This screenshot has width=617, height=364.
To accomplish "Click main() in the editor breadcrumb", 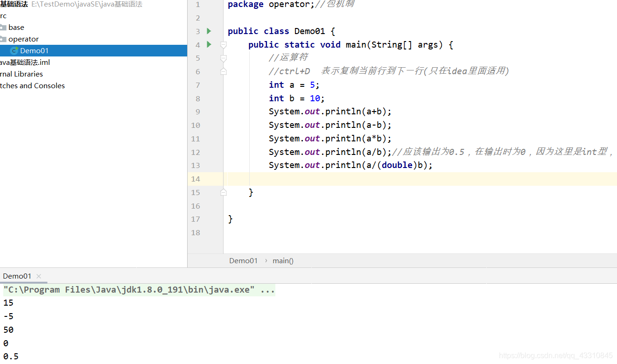I will click(283, 261).
